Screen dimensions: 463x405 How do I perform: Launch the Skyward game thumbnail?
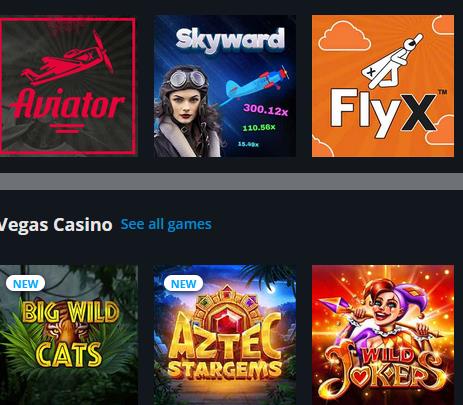pos(225,86)
